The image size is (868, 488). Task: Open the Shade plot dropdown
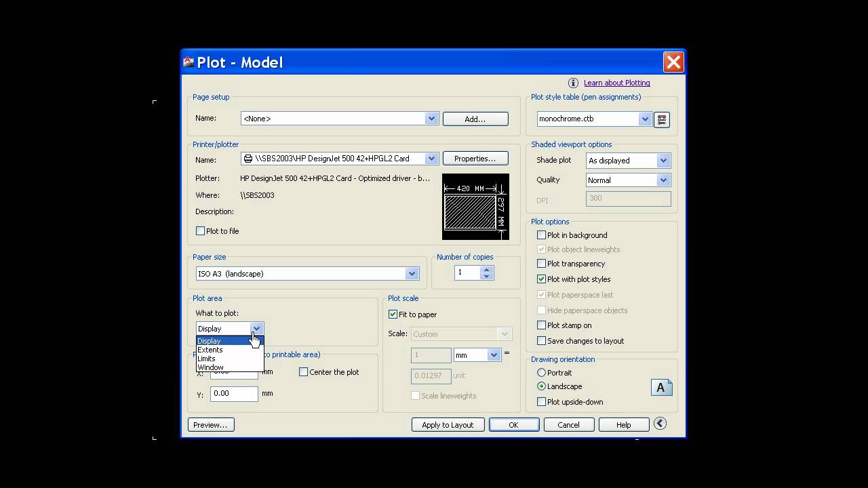point(663,161)
